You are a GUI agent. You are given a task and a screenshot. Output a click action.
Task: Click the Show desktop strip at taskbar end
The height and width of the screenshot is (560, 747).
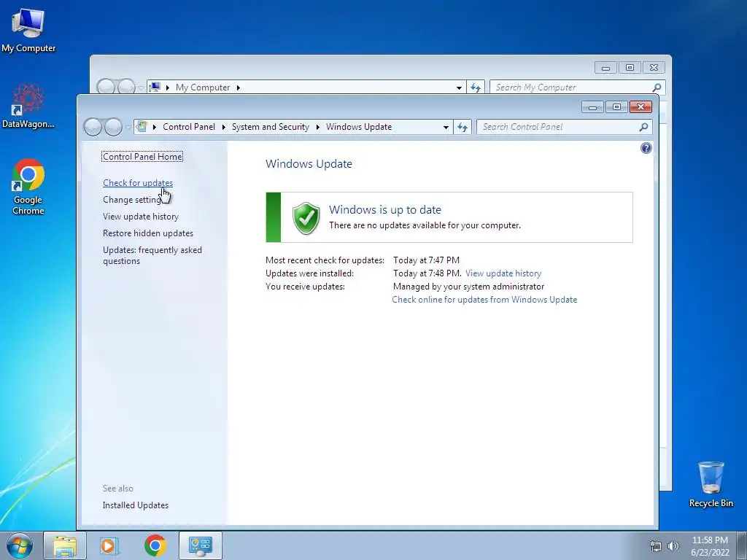click(743, 545)
